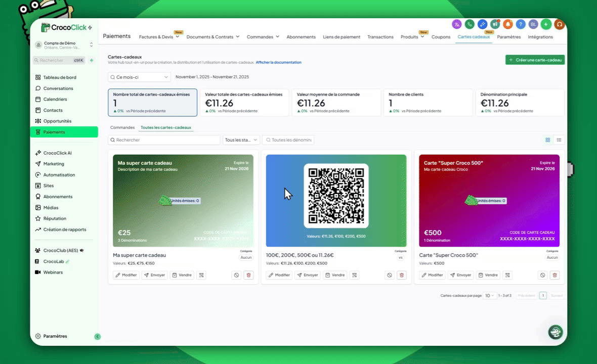Viewport: 597px width, 364px height.
Task: Click the disable icon on Ma super carte cadeau
Action: [236, 275]
